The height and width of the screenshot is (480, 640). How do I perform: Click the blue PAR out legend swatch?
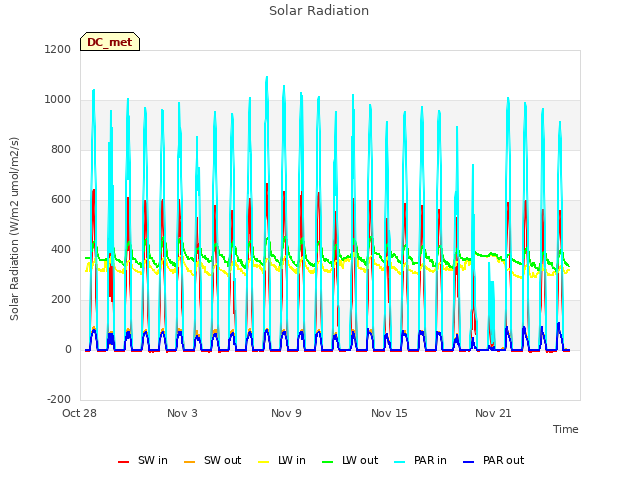(x=469, y=462)
